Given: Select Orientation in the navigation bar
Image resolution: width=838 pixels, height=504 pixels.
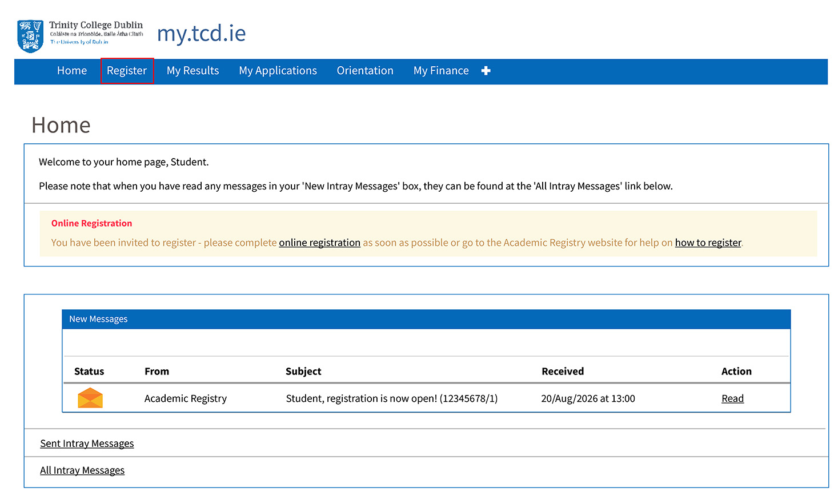Looking at the screenshot, I should [x=365, y=71].
